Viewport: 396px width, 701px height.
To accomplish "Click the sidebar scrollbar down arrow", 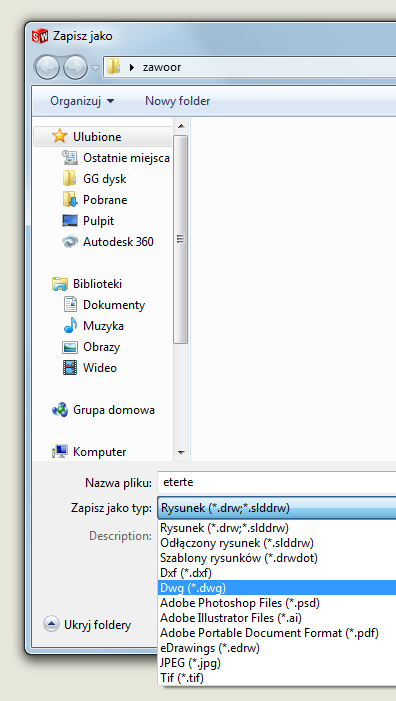I will pyautogui.click(x=181, y=452).
